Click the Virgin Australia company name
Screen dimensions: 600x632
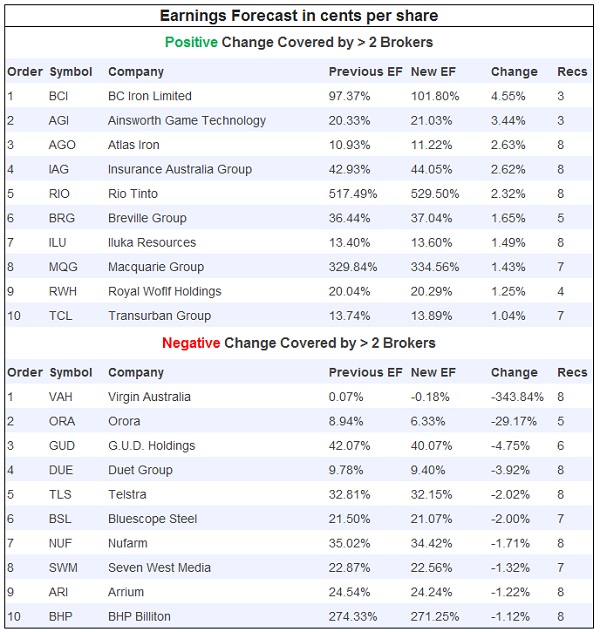coord(150,397)
